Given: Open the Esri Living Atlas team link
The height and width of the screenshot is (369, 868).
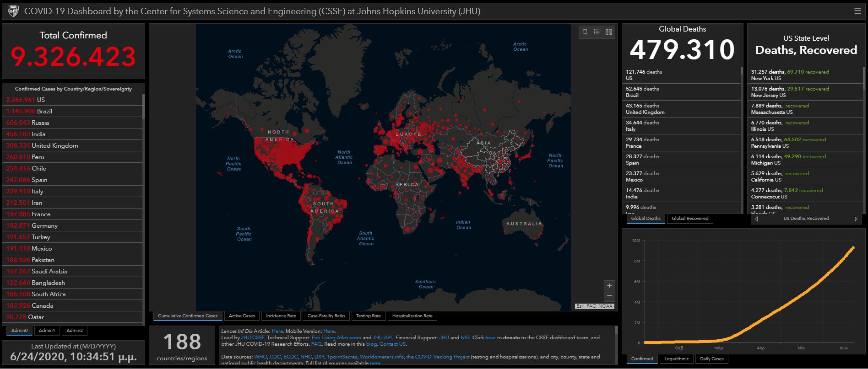Looking at the screenshot, I should 336,337.
